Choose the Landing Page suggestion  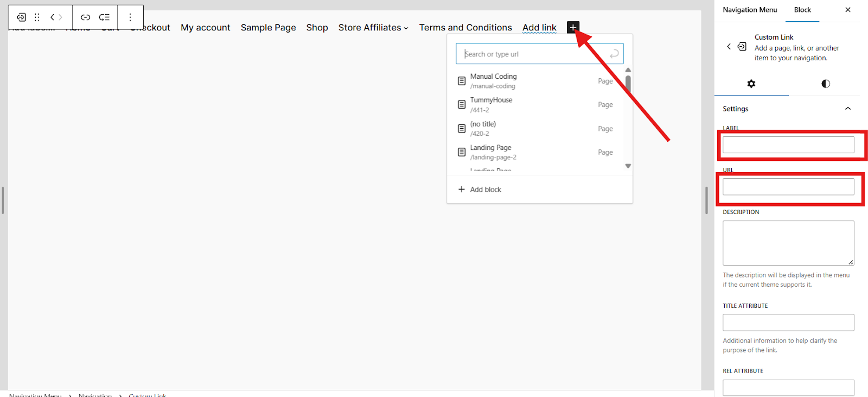pos(539,152)
